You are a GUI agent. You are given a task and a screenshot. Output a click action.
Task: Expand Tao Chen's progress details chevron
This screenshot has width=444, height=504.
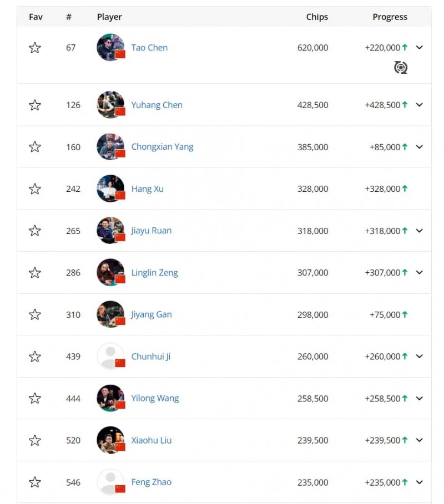420,48
